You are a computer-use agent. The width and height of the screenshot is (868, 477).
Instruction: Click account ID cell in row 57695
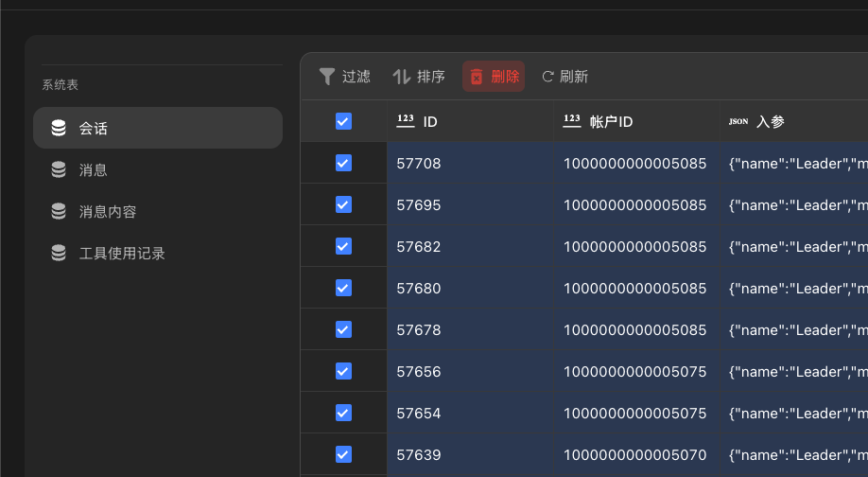click(636, 204)
